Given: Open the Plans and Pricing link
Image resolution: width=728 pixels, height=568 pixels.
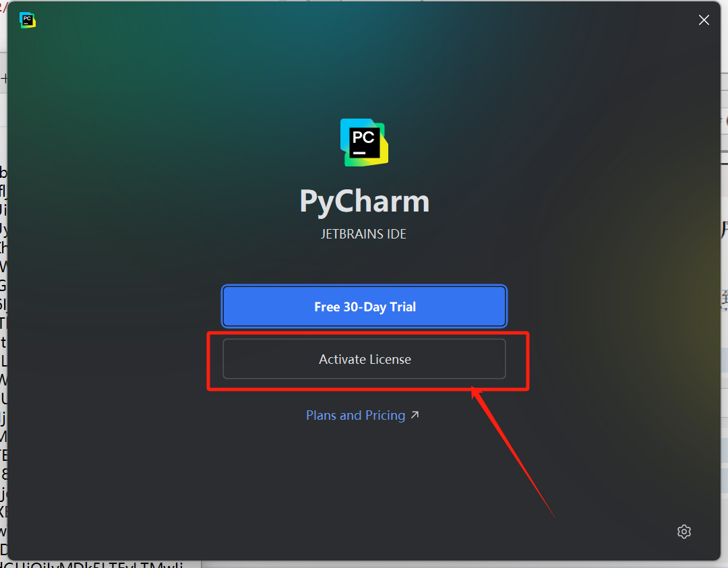Looking at the screenshot, I should [356, 415].
